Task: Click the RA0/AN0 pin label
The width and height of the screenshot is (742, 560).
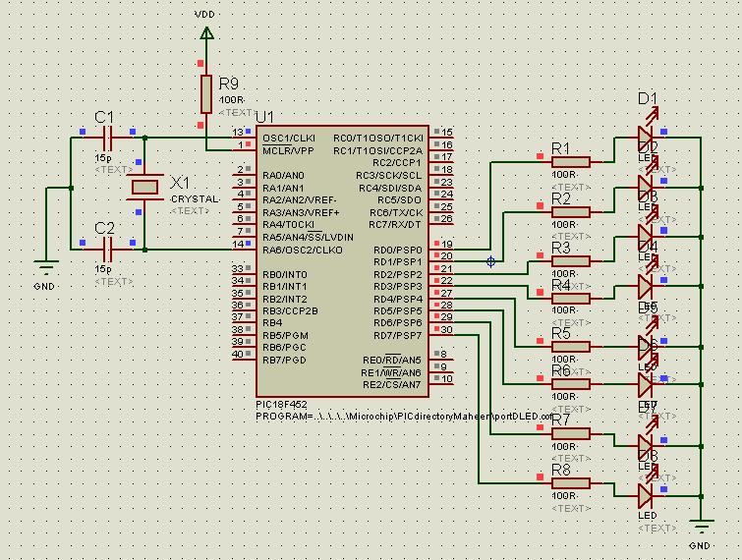Action: tap(283, 176)
